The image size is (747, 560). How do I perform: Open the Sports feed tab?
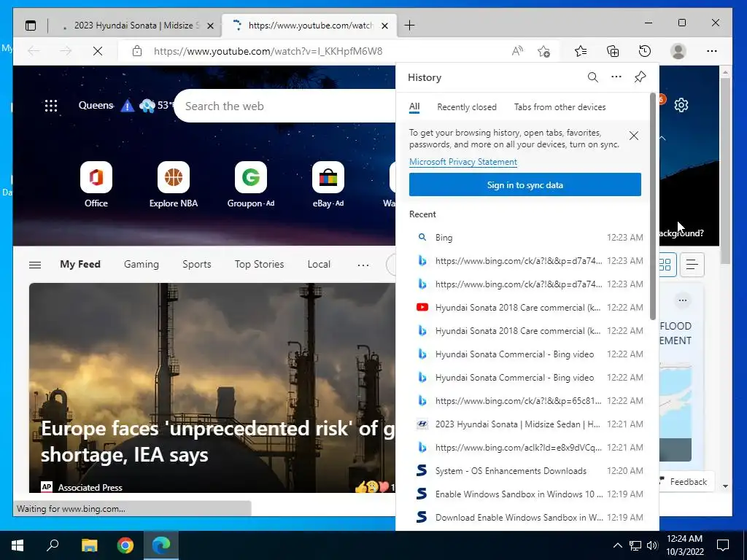[x=197, y=264]
